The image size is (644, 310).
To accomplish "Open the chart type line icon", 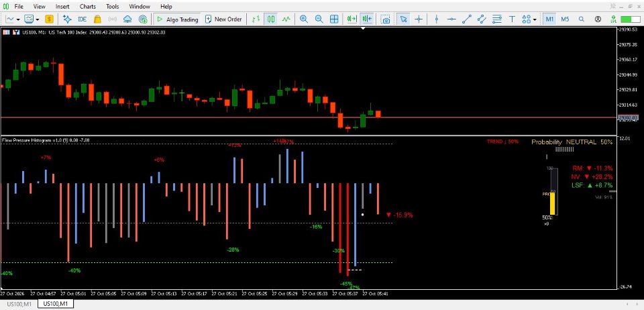I will tap(9, 19).
